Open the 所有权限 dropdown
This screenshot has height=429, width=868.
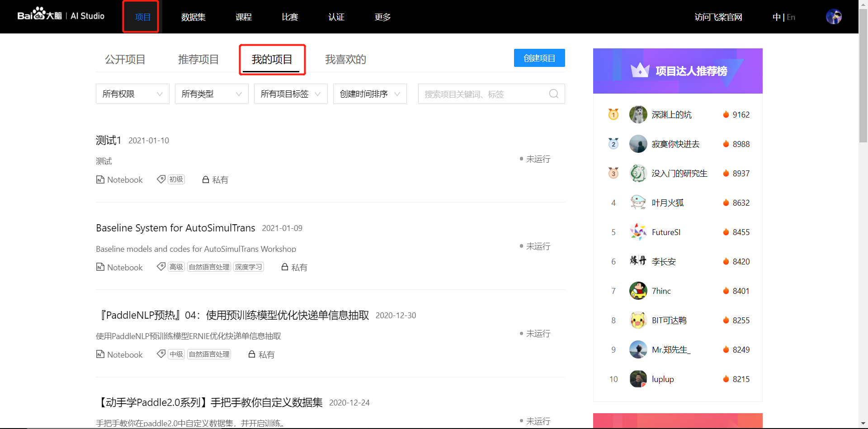pyautogui.click(x=132, y=94)
